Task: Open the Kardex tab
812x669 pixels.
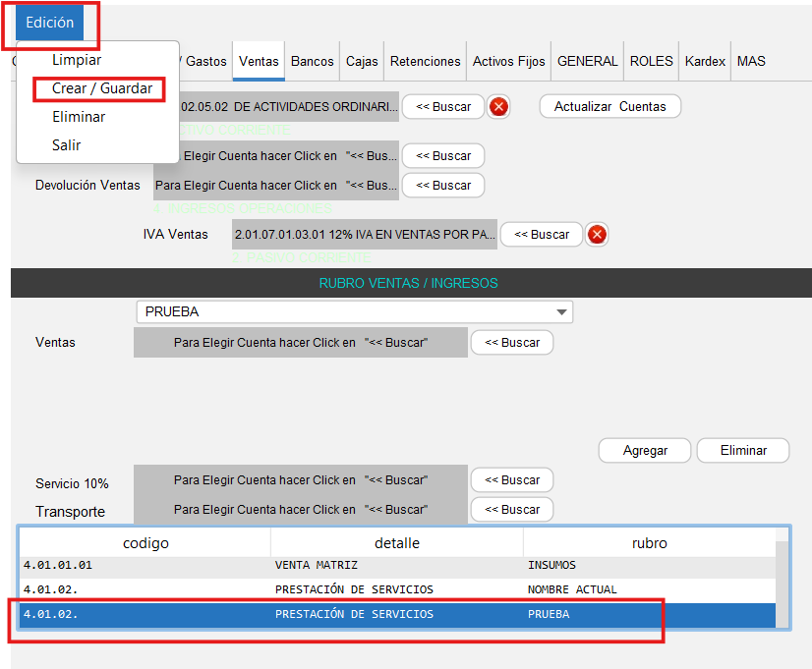Action: pos(705,61)
